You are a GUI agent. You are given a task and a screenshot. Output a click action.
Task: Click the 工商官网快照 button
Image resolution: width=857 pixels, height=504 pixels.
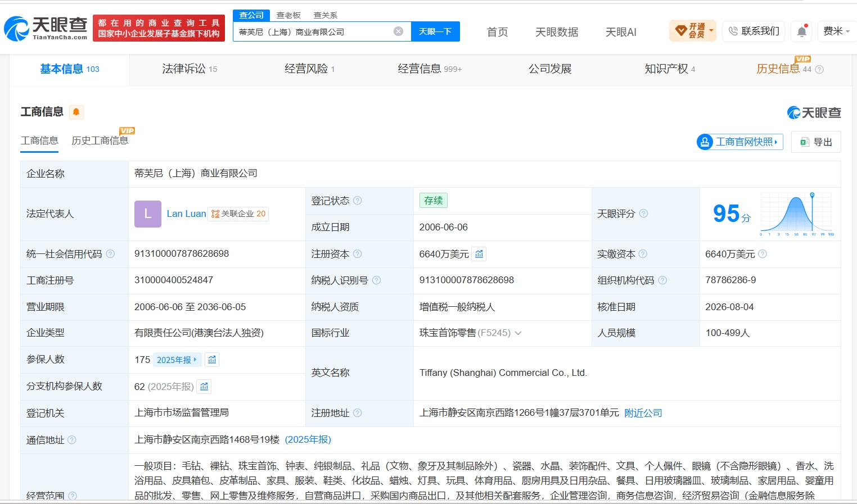[739, 142]
